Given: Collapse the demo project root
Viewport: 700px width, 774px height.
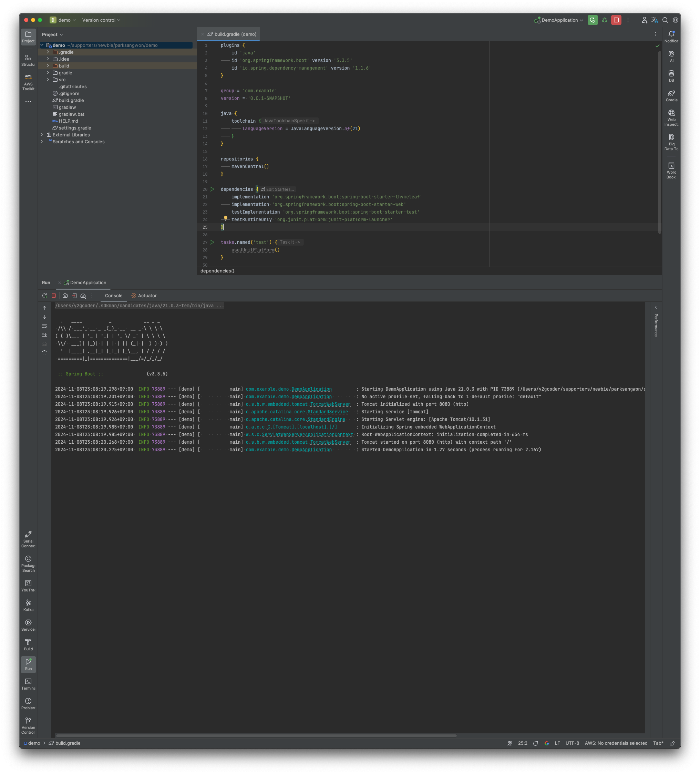Looking at the screenshot, I should (x=41, y=45).
